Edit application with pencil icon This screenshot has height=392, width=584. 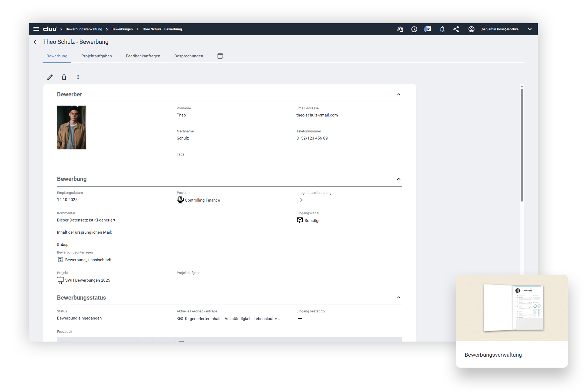click(50, 77)
